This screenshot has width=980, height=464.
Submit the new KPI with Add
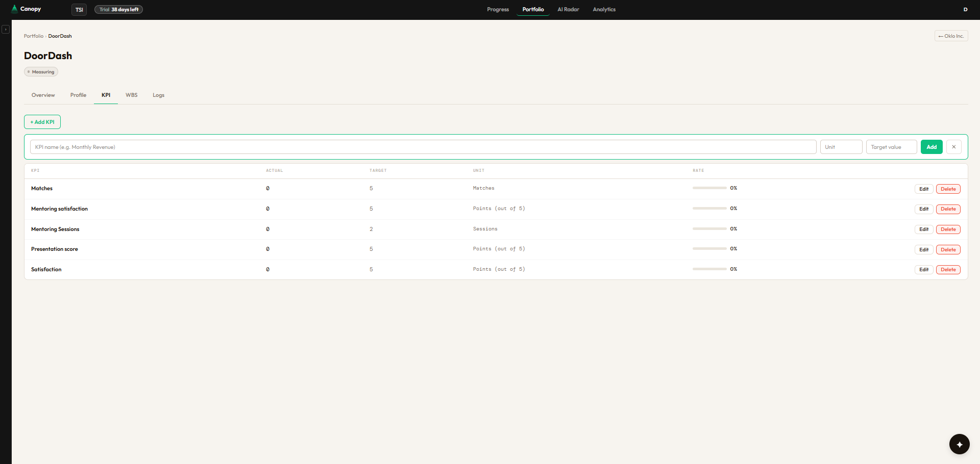pos(932,147)
